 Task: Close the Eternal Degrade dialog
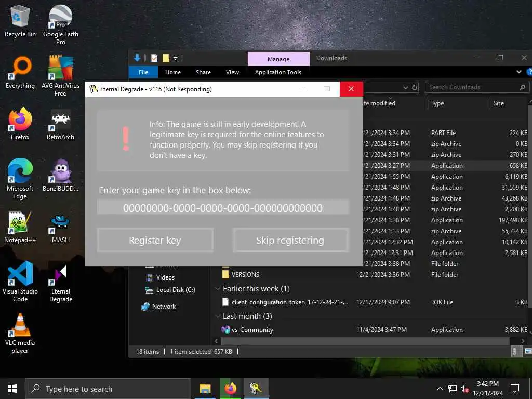tap(351, 89)
